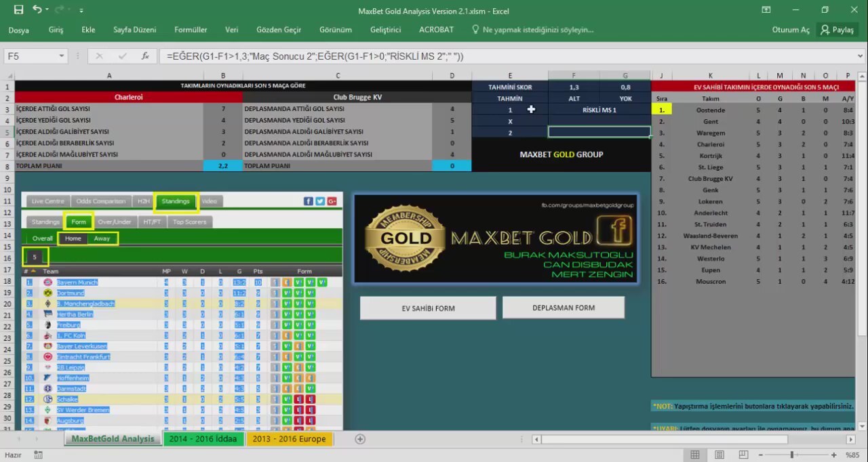
Task: Open the Gözden Geçir ribbon tab
Action: click(279, 30)
